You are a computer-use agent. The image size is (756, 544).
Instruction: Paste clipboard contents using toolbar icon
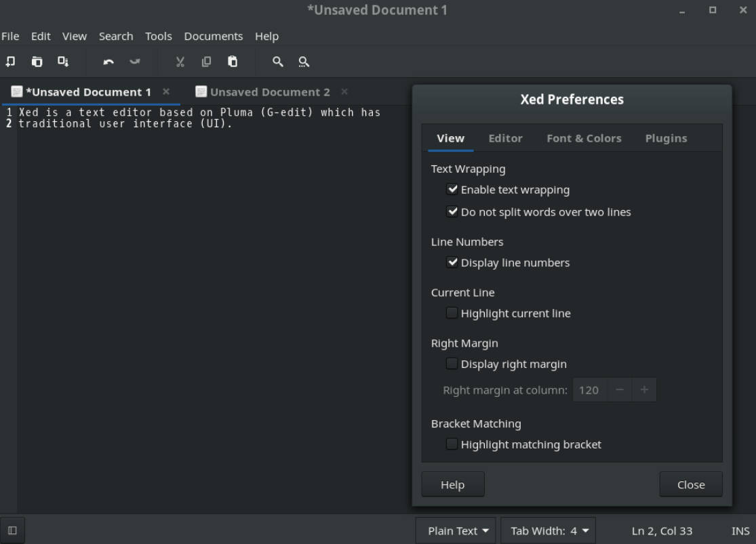pos(233,62)
